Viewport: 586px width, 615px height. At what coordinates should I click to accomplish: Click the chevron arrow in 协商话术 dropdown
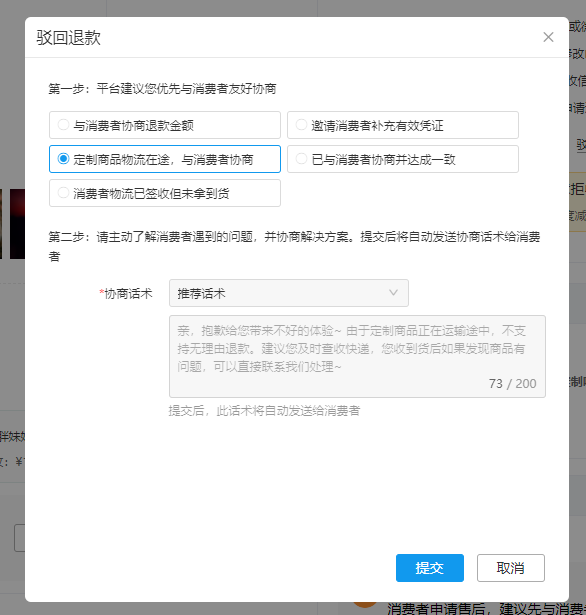coord(393,293)
